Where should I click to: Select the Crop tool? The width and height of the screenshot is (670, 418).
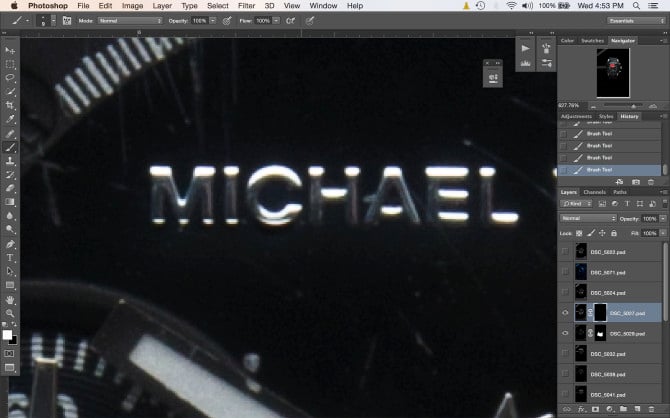point(10,105)
